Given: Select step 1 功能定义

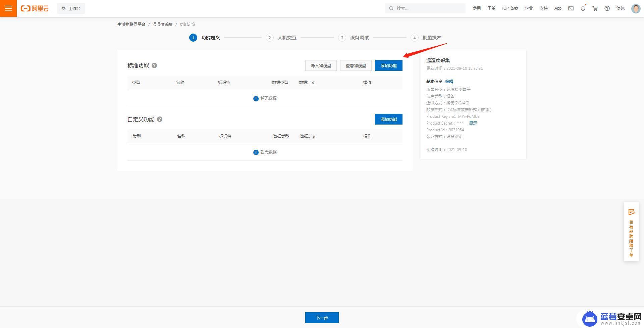Looking at the screenshot, I should coord(204,38).
